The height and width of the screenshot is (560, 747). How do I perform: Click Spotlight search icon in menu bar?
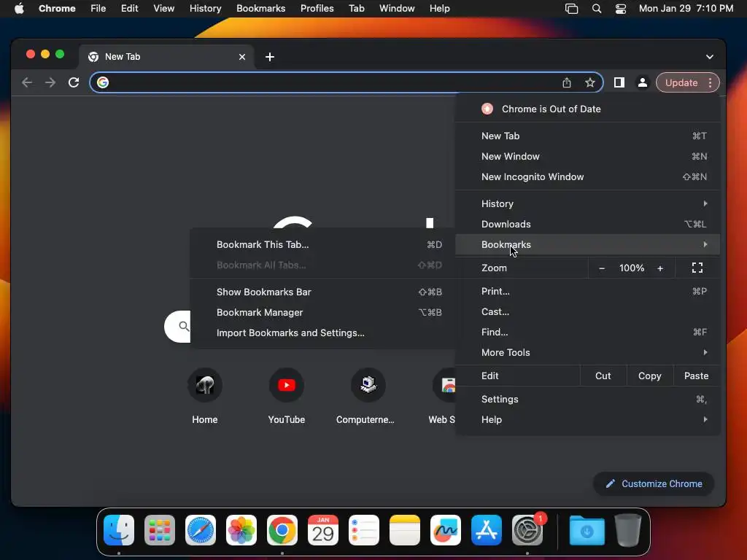597,9
